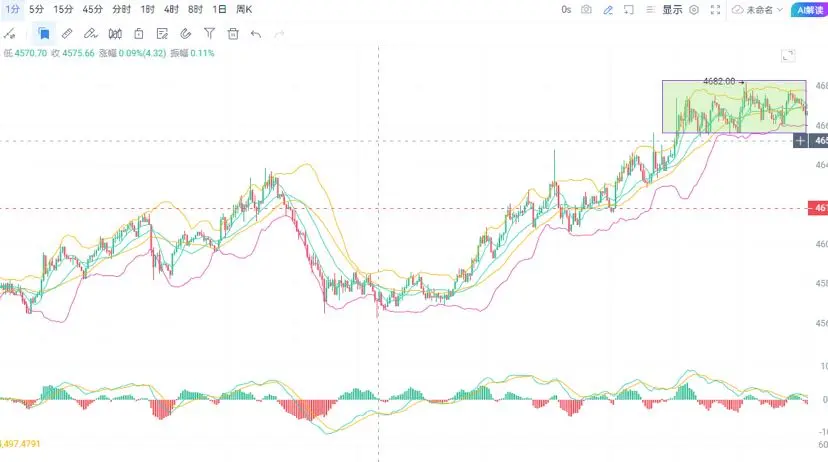Undo the last drawing action

(x=256, y=34)
